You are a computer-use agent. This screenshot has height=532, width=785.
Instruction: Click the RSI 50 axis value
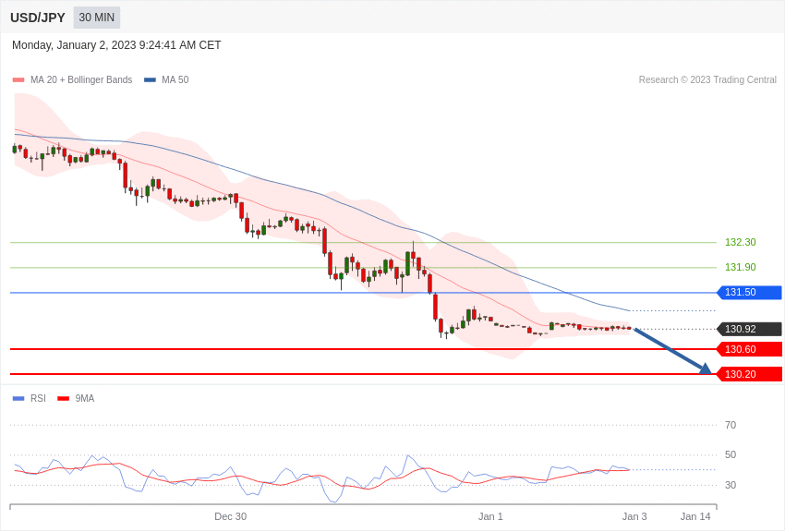(x=731, y=455)
